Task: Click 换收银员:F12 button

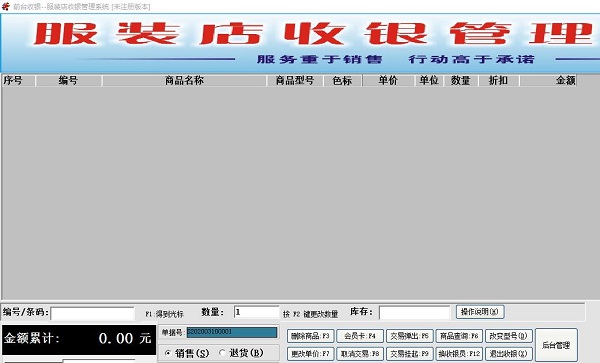Action: [459, 354]
